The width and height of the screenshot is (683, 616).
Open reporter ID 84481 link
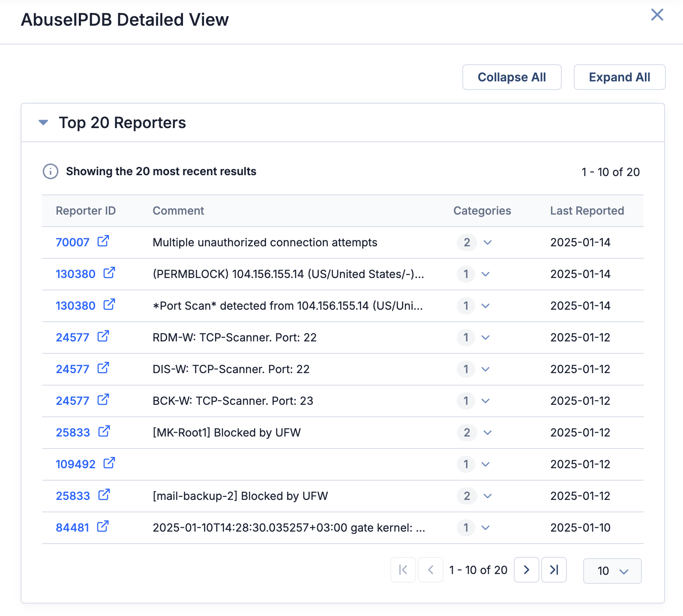[x=72, y=528]
